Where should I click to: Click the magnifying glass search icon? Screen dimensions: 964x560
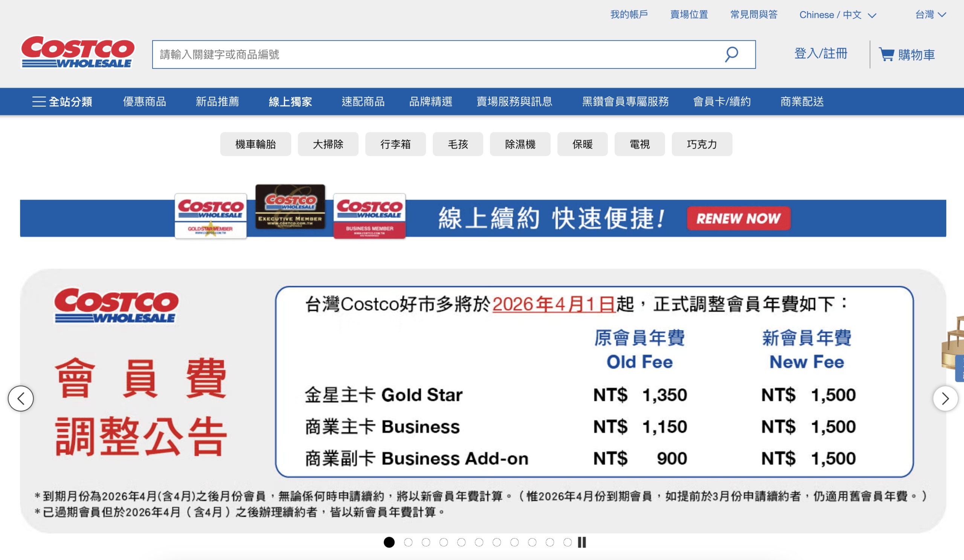731,54
